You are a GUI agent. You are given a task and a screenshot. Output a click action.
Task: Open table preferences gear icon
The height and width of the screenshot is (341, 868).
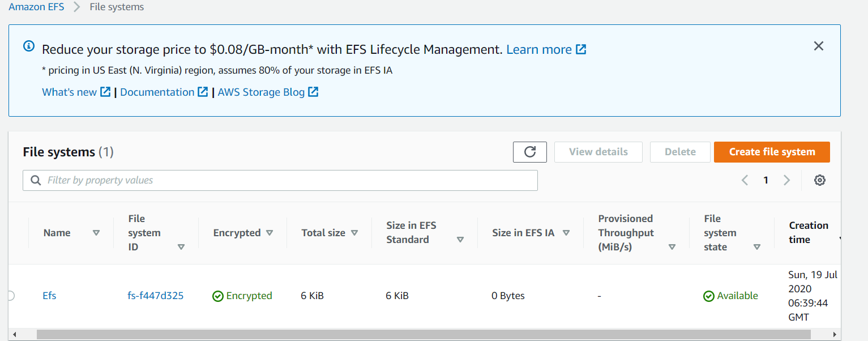point(819,180)
